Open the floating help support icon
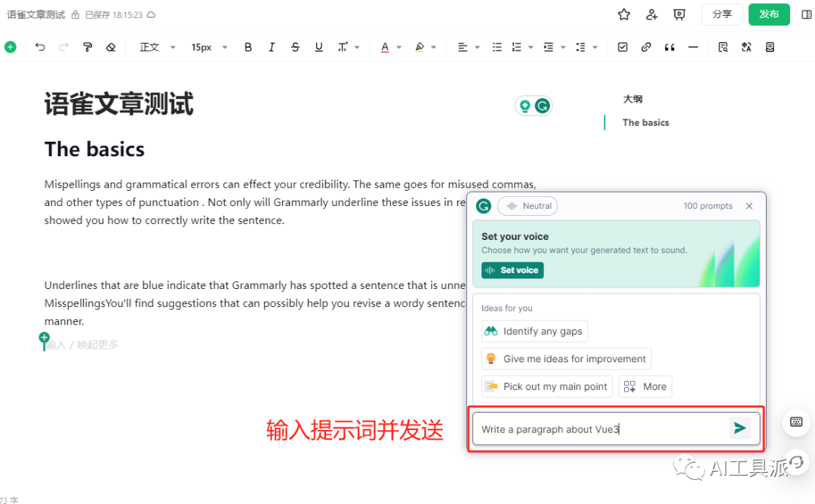This screenshot has height=504, width=815. (x=796, y=462)
